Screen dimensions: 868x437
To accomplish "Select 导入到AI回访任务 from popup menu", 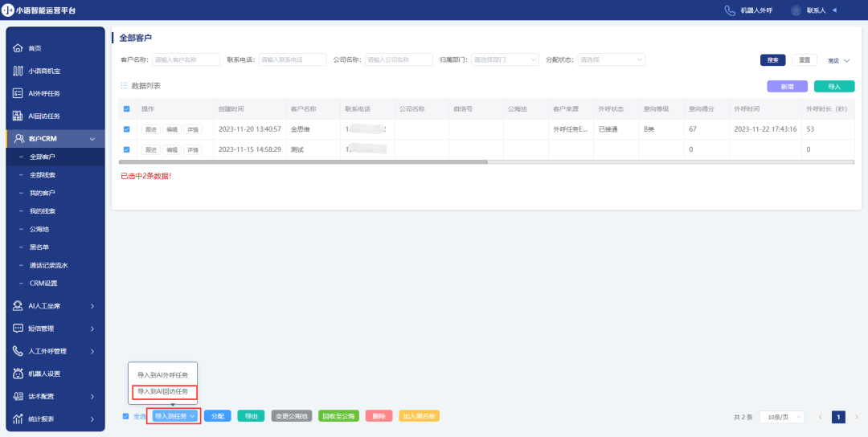I will [x=162, y=392].
